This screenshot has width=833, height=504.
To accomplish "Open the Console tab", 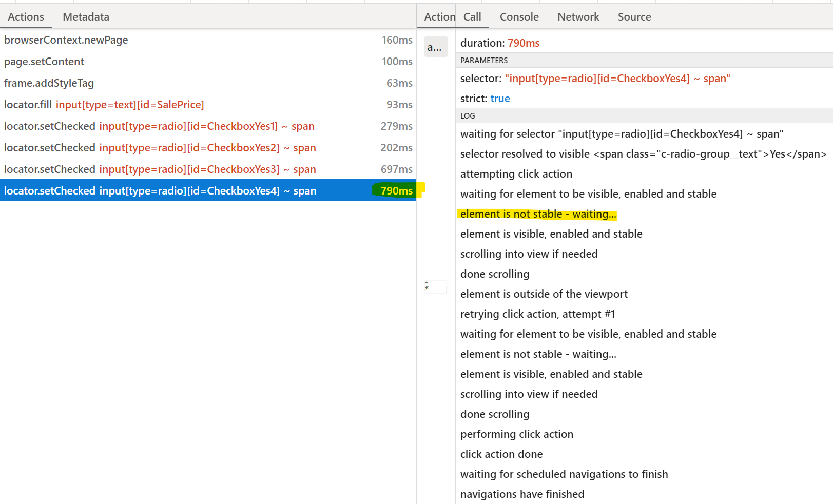I will 518,16.
